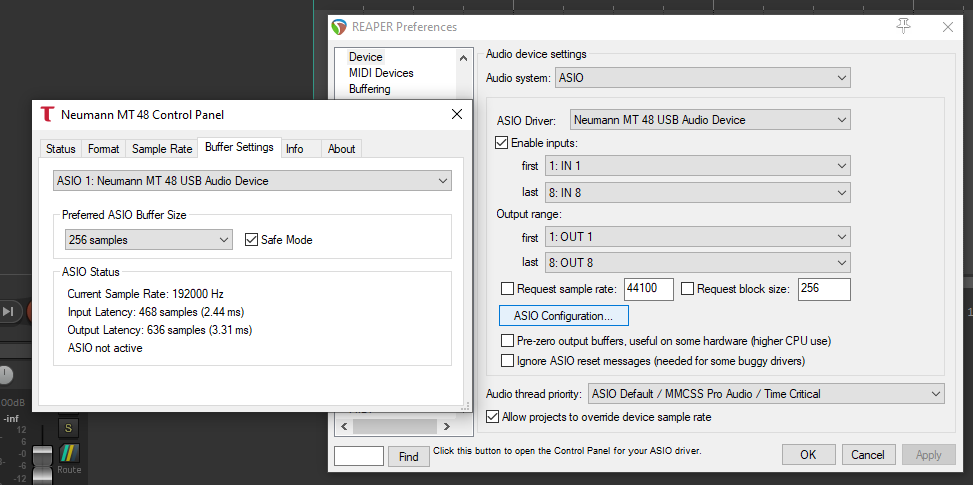The image size is (973, 485).
Task: Select MIDI Devices in preferences tree
Action: pyautogui.click(x=381, y=73)
